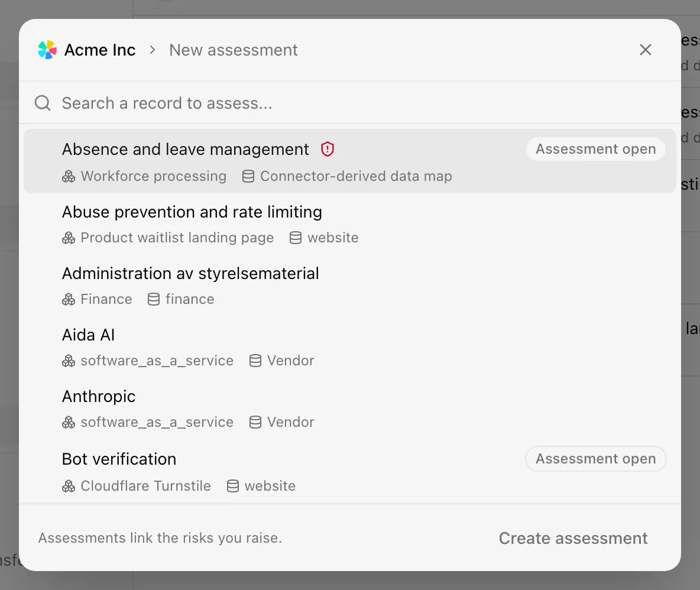
Task: Click 'Product waitlist landing page' label
Action: 177,238
